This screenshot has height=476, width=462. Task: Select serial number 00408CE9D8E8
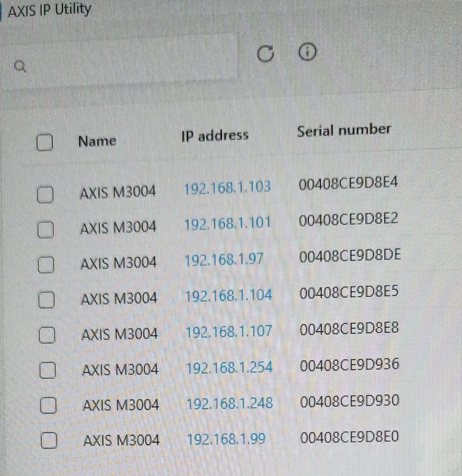pos(349,328)
